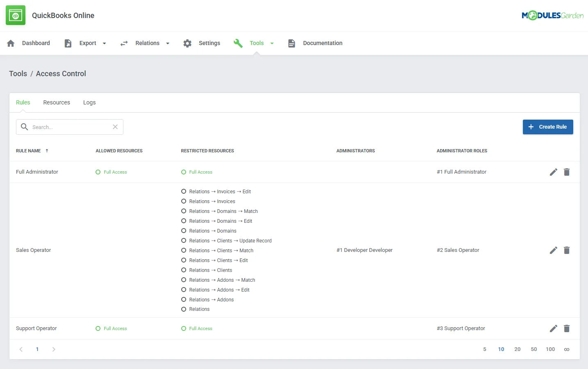Switch to the Resources tab

click(57, 102)
